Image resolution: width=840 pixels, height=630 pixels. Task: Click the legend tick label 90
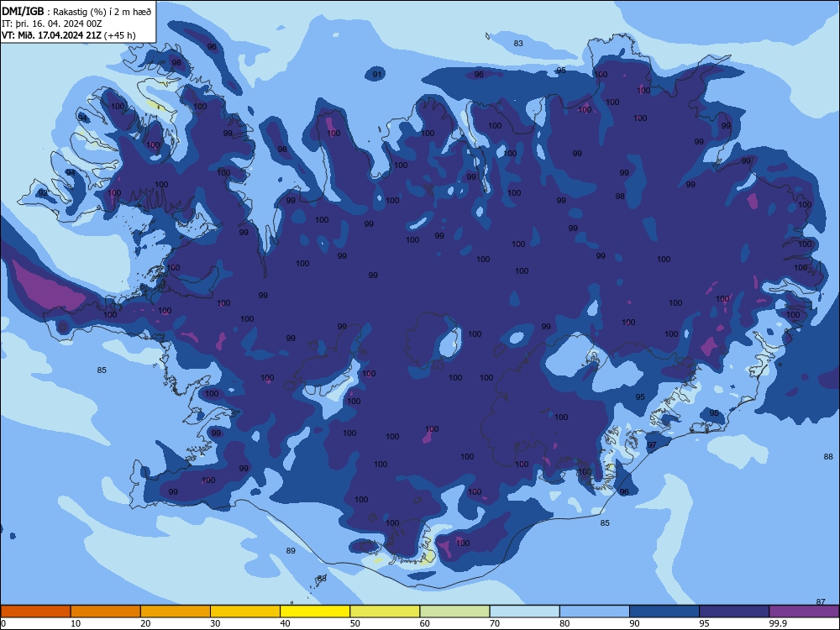click(634, 623)
